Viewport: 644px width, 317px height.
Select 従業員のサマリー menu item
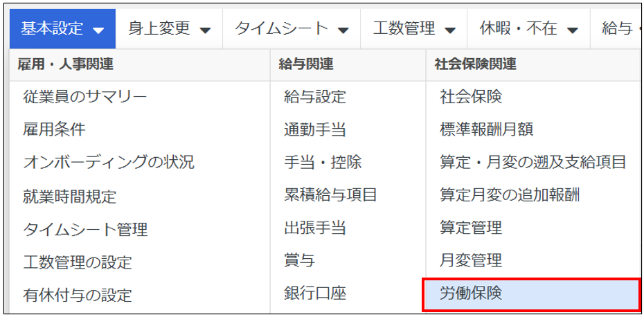[x=84, y=97]
